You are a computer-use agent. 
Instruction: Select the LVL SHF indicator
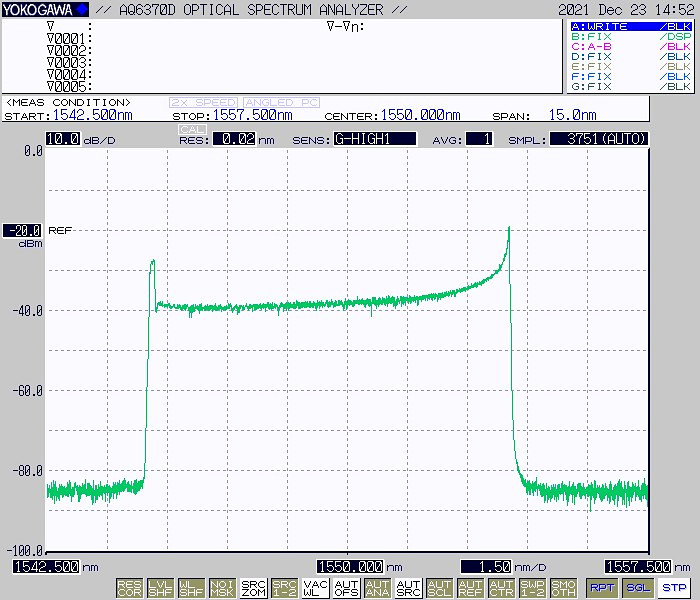tap(160, 588)
